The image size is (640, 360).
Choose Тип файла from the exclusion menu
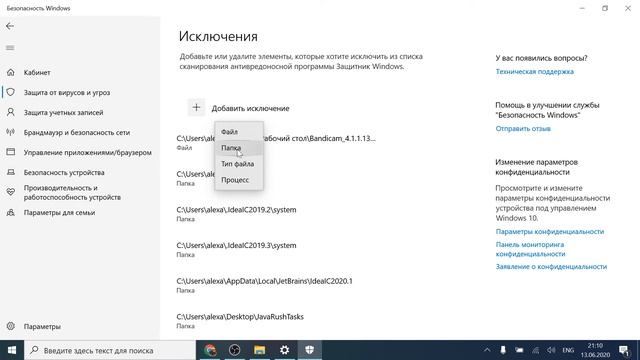(239, 164)
